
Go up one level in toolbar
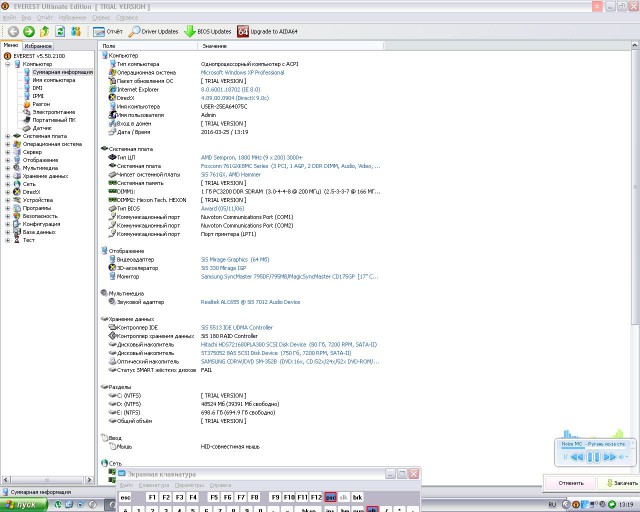point(44,31)
